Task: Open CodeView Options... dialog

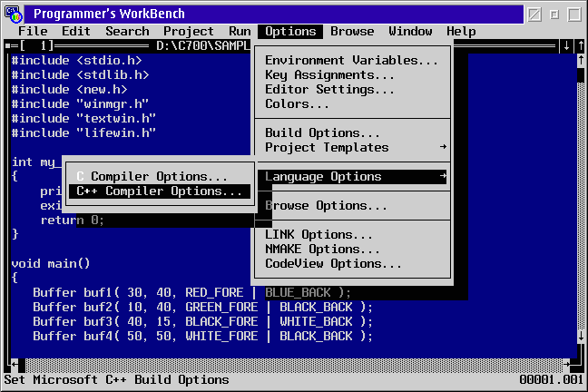Action: pyautogui.click(x=352, y=264)
